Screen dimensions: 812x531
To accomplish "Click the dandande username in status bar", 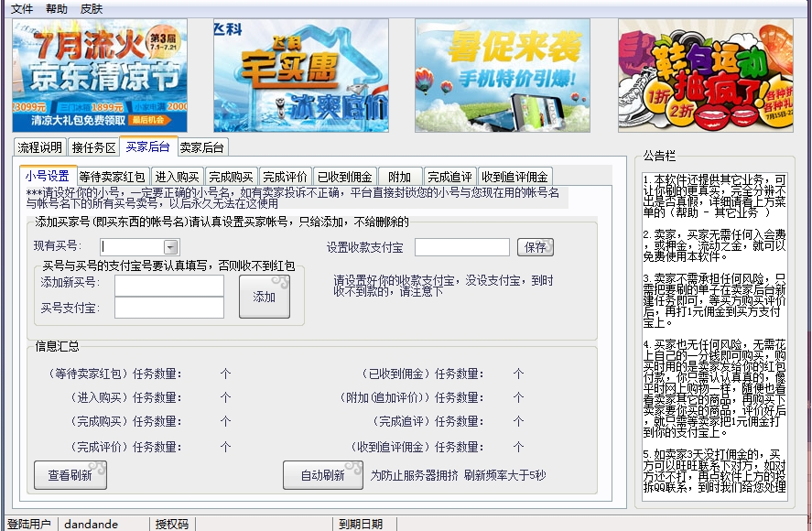I will click(x=91, y=525).
